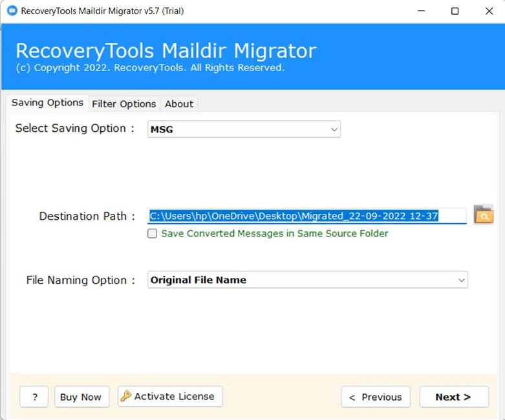Image resolution: width=505 pixels, height=420 pixels.
Task: Enable Save Converted Messages in Same Source Folder
Action: pos(153,234)
